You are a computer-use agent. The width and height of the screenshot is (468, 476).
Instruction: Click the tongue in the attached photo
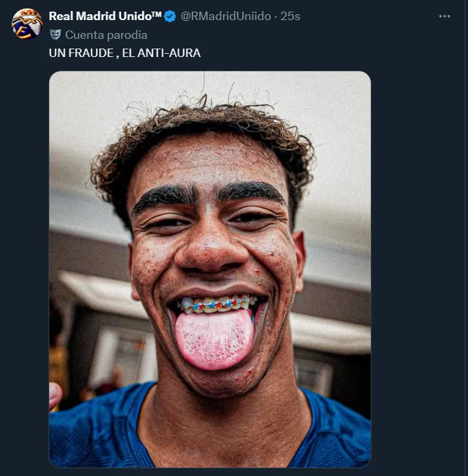[214, 340]
